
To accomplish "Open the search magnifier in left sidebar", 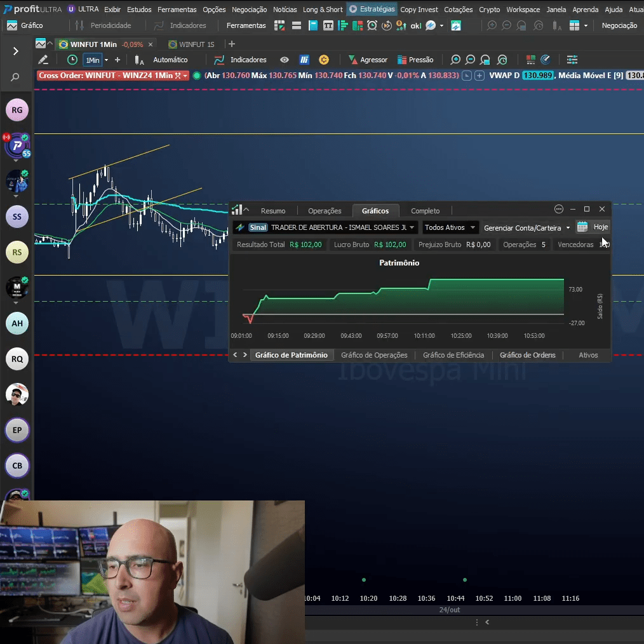I will pos(15,77).
